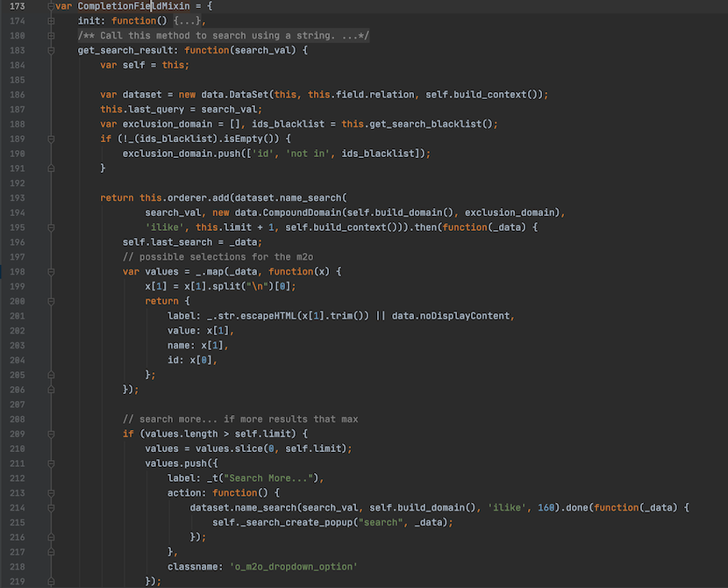728x588 pixels.
Task: Click the folded {...} placeholder after init function
Action: click(x=187, y=21)
